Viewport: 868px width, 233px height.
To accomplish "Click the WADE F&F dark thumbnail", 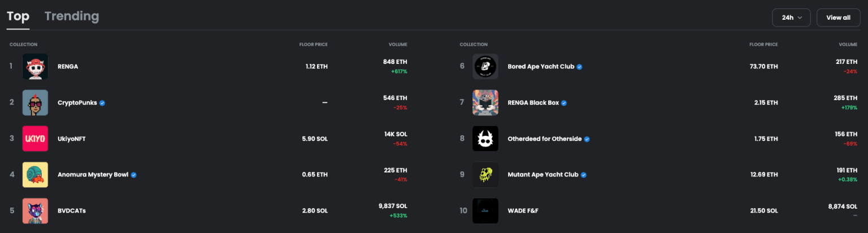I will (x=485, y=211).
